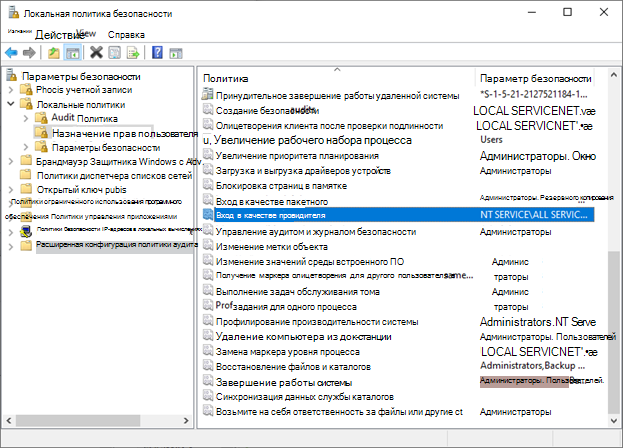623x448 pixels.
Task: Click the Export list toolbar icon
Action: tap(133, 52)
